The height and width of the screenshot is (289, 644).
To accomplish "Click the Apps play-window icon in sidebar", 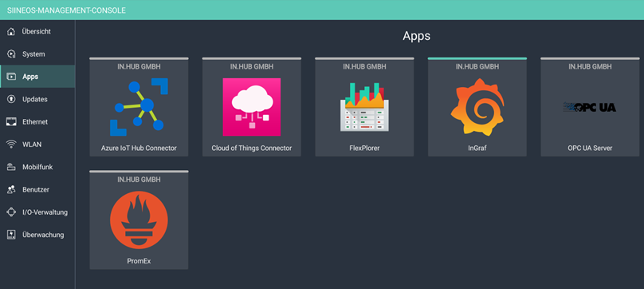I will point(11,77).
